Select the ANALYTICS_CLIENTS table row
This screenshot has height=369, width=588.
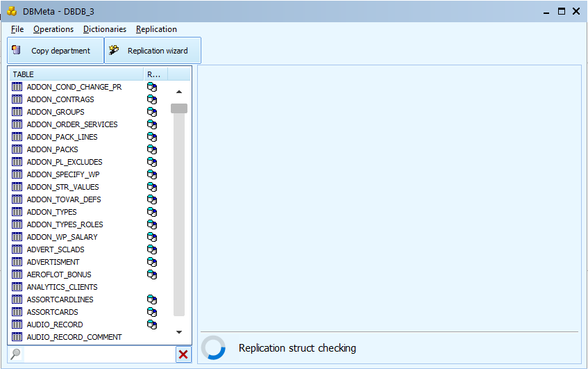[x=62, y=287]
